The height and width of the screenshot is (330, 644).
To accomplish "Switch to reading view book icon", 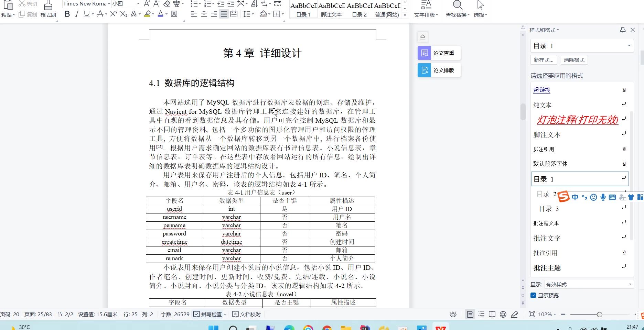I will click(x=492, y=314).
